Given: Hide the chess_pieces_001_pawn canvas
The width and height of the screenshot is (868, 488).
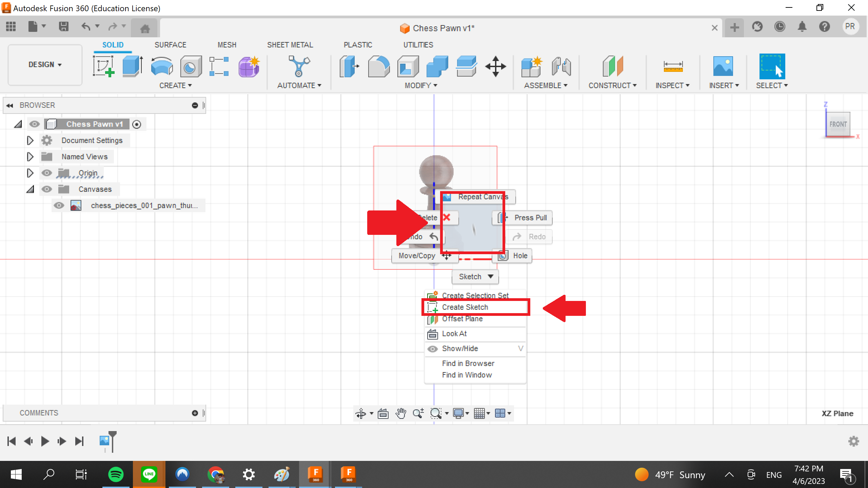Looking at the screenshot, I should click(59, 205).
